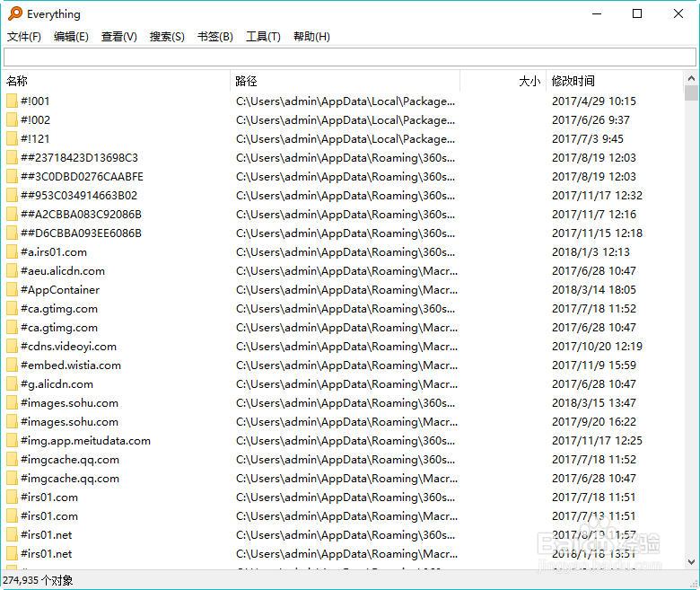Select the #!121 folder name
The height and width of the screenshot is (590, 700).
point(35,139)
